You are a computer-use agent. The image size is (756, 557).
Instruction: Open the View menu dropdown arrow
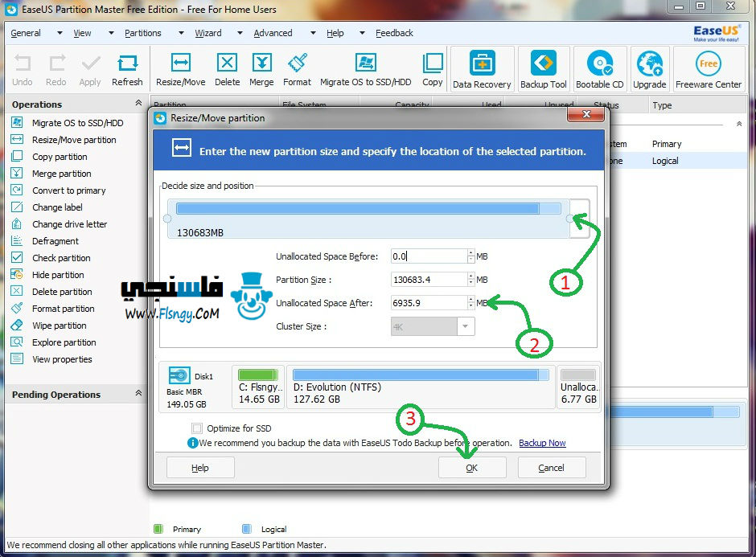(111, 33)
